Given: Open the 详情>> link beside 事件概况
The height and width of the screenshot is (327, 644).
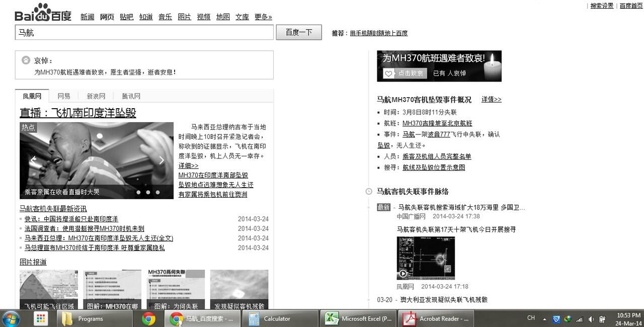Looking at the screenshot, I should click(492, 99).
